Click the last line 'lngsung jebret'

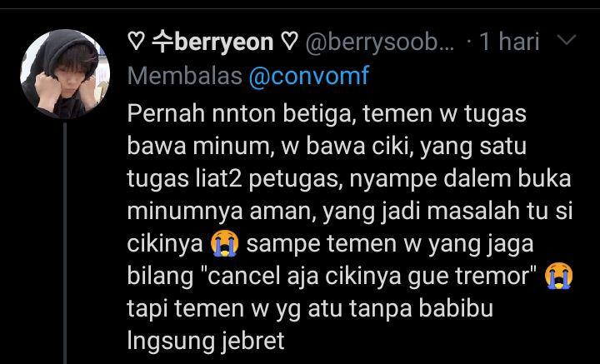(x=206, y=341)
